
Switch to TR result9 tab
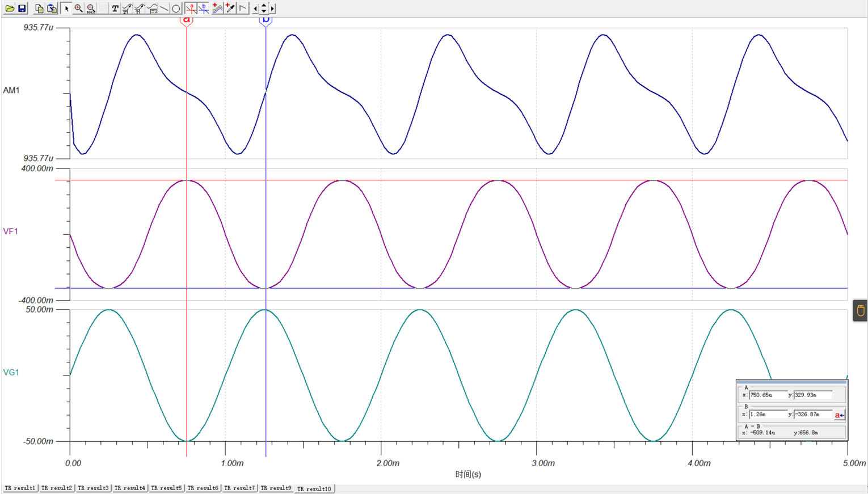point(276,488)
